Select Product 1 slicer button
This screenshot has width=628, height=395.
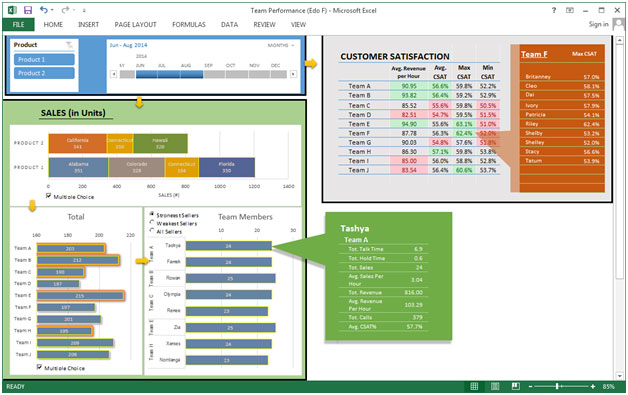point(44,59)
